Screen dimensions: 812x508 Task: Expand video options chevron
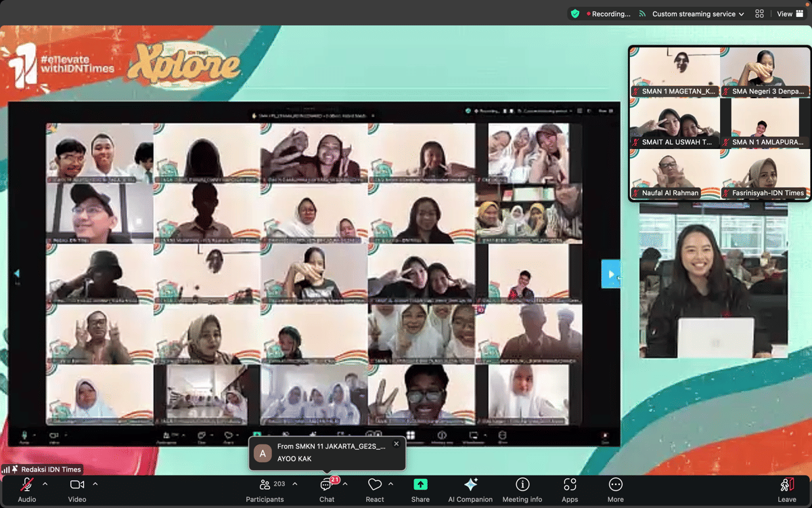pyautogui.click(x=95, y=484)
